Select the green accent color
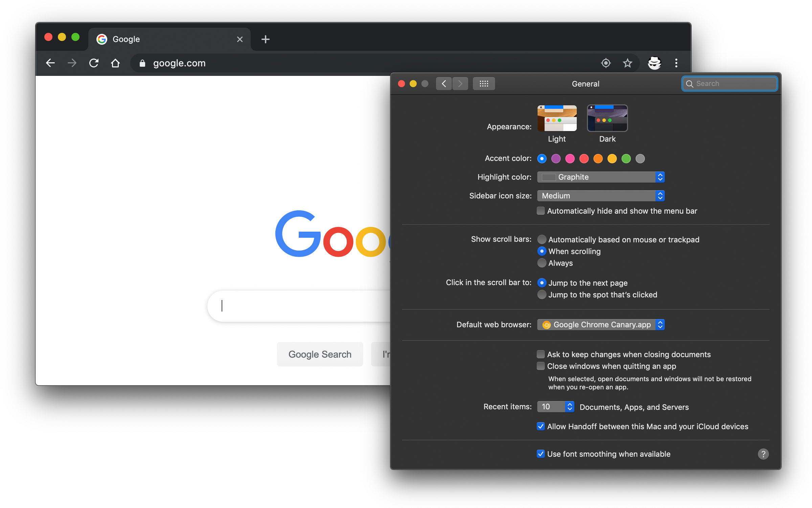812x508 pixels. 626,158
